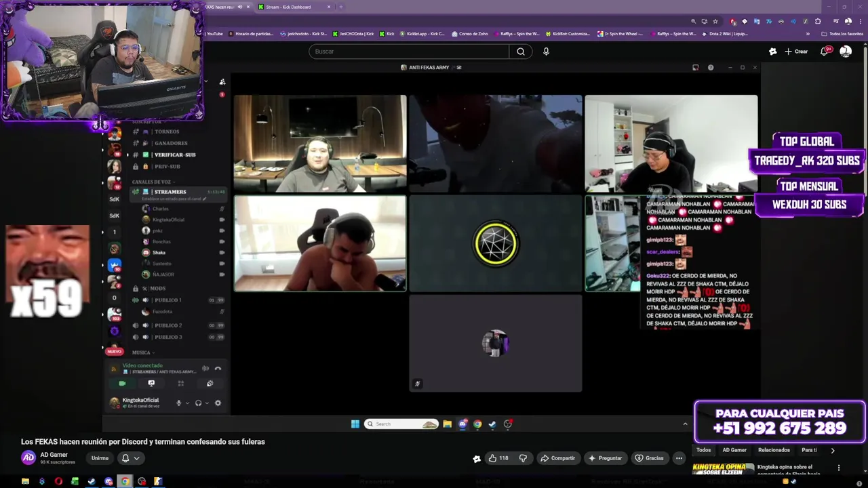The width and height of the screenshot is (868, 488).
Task: Focus the Buscar search field
Action: (x=409, y=52)
